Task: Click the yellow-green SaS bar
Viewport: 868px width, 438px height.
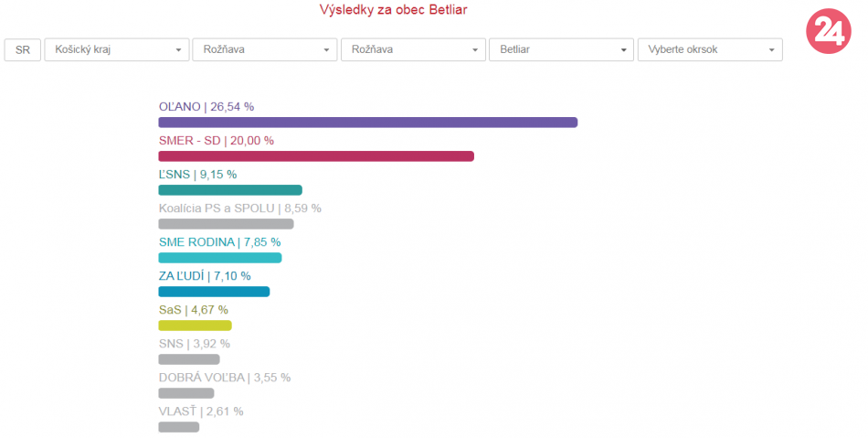Action: coord(195,326)
